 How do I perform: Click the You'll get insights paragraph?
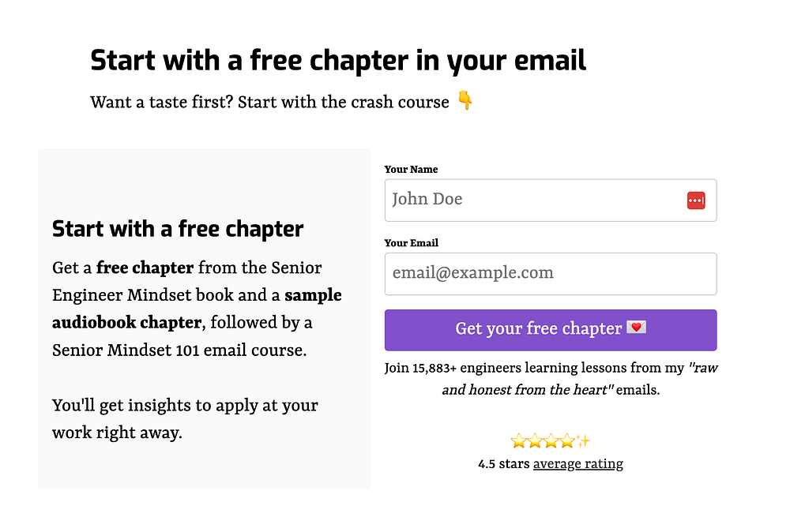[x=185, y=419]
